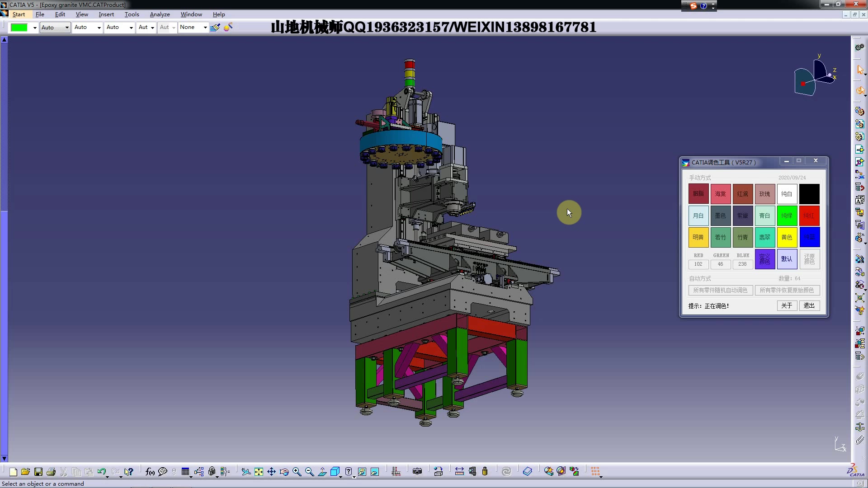868x488 pixels.
Task: Click the Capture camera icon
Action: pos(417,472)
